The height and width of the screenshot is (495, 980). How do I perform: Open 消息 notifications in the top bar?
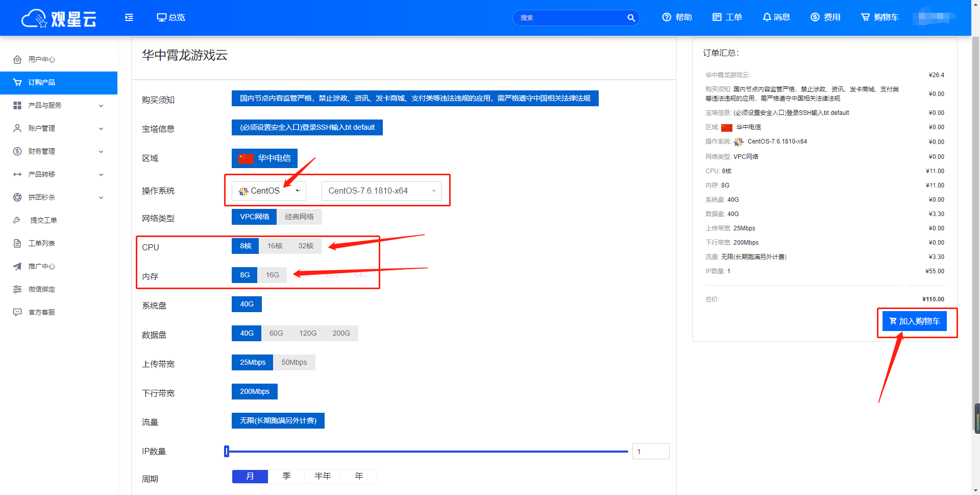point(776,17)
